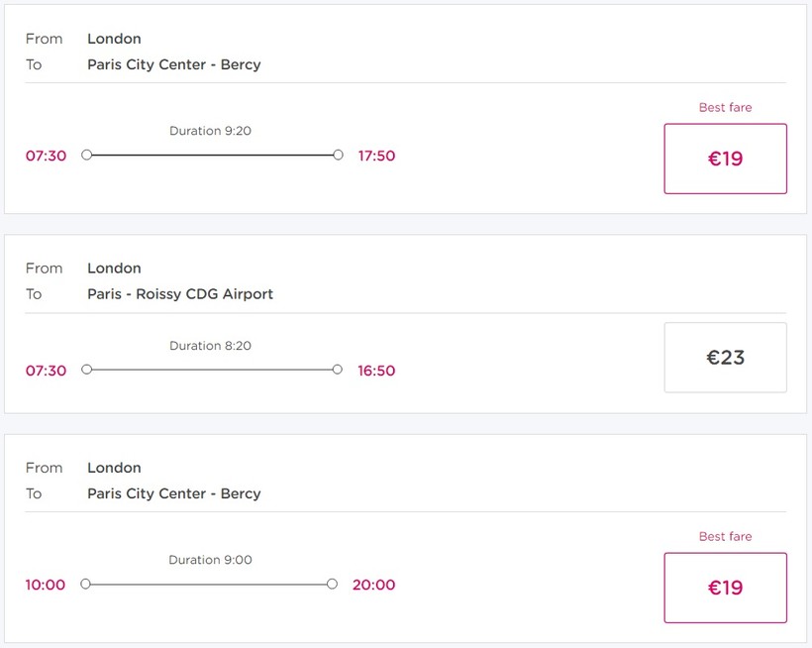The height and width of the screenshot is (648, 812).
Task: Select the €23 fare to Roissy CDG Airport
Action: 725,358
